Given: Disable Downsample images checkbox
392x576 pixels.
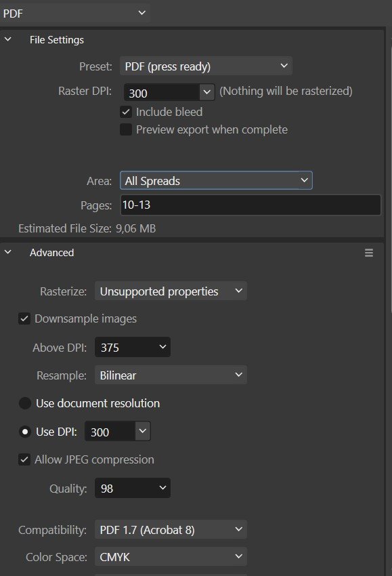Looking at the screenshot, I should (24, 318).
